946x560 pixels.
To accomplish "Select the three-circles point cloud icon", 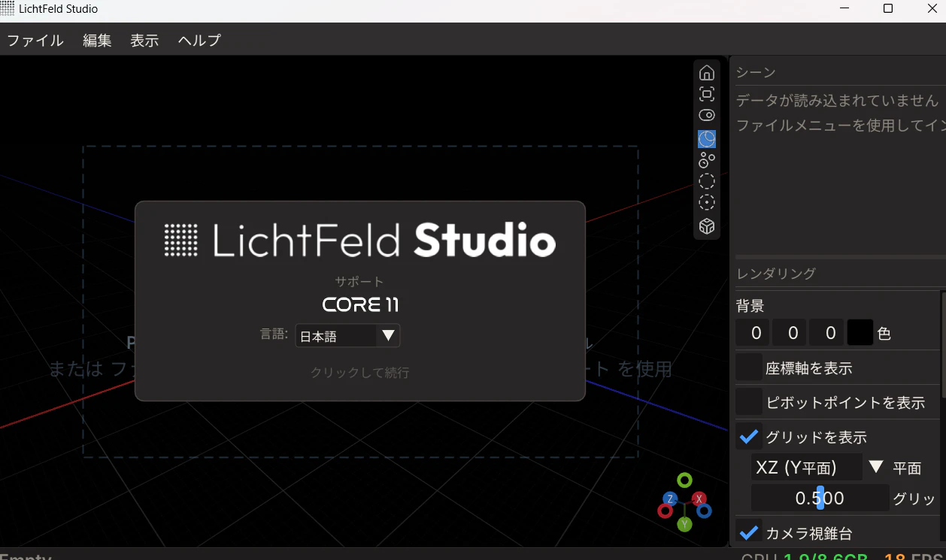I will click(x=707, y=160).
